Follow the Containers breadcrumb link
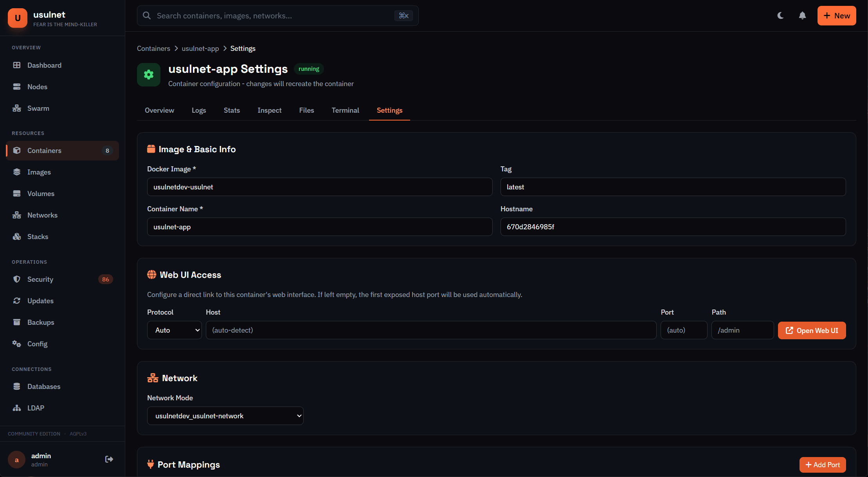 pos(153,48)
